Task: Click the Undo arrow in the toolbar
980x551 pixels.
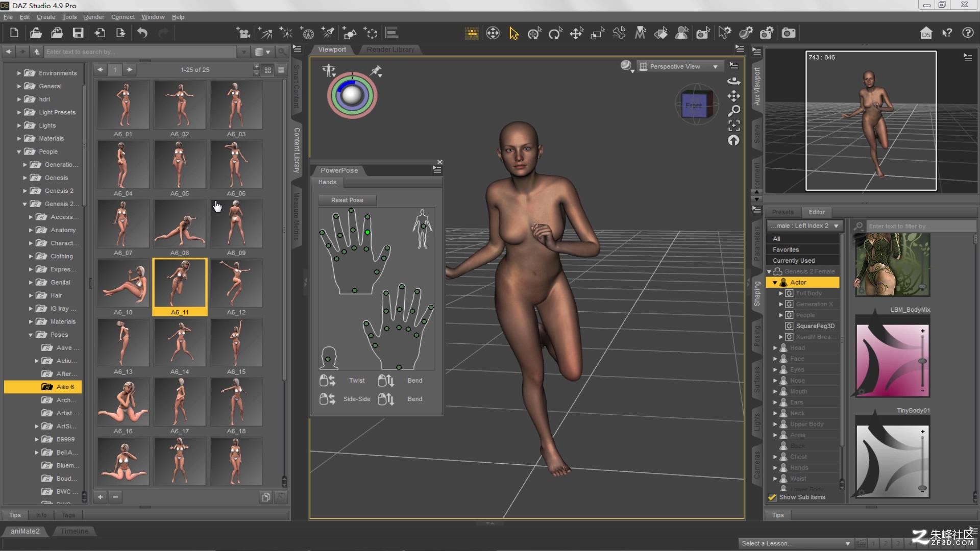Action: (x=142, y=33)
